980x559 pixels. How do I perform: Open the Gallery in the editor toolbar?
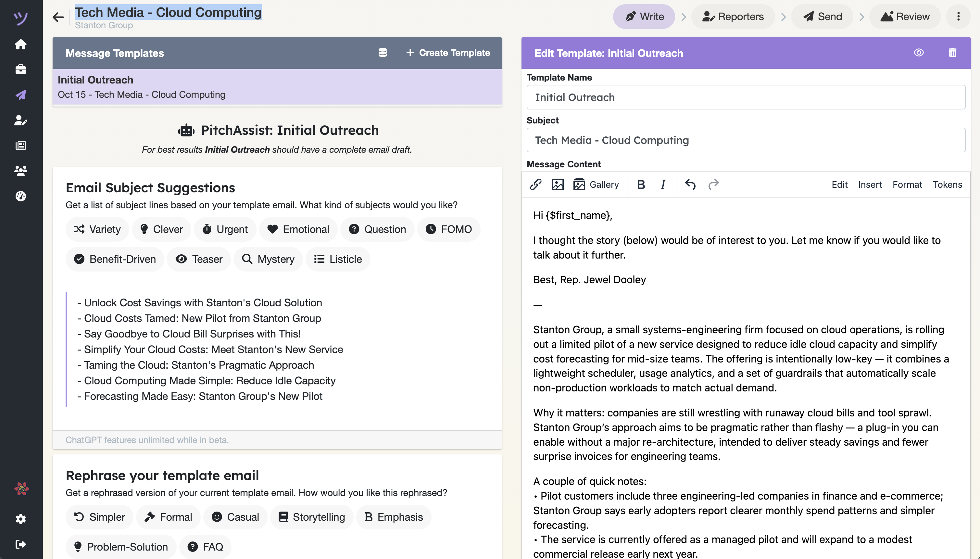596,185
